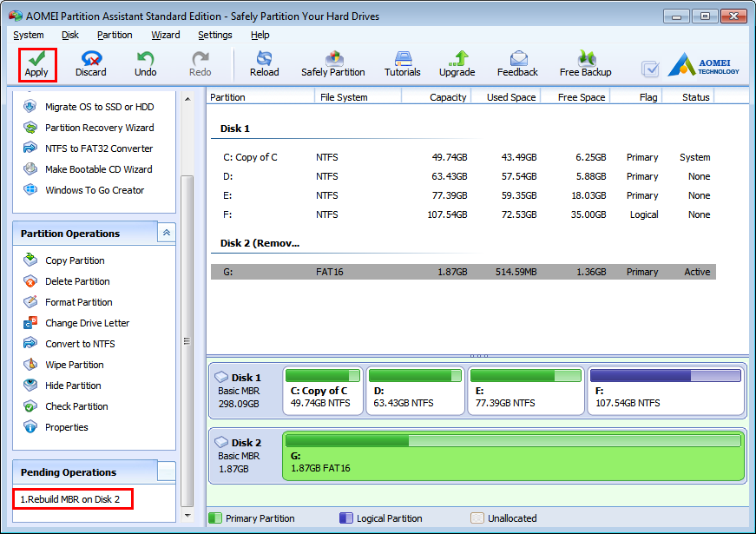The width and height of the screenshot is (756, 534).
Task: Sort by Capacity column header
Action: (x=436, y=97)
